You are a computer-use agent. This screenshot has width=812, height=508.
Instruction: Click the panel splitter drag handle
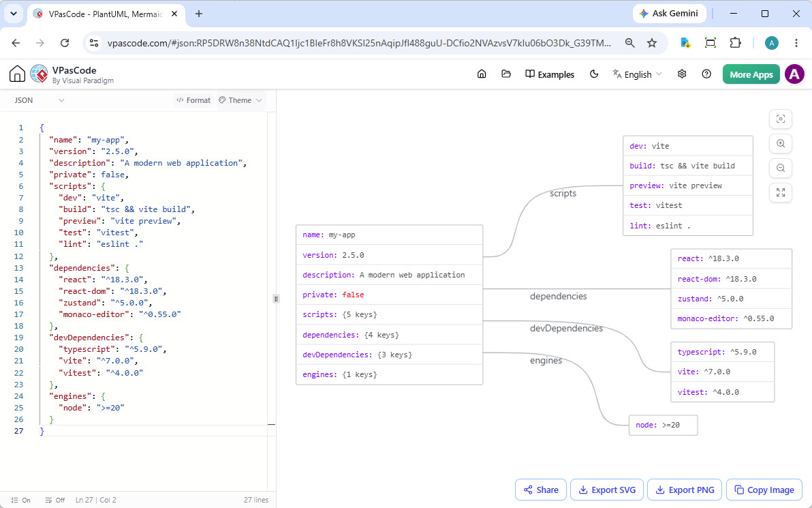pyautogui.click(x=276, y=299)
